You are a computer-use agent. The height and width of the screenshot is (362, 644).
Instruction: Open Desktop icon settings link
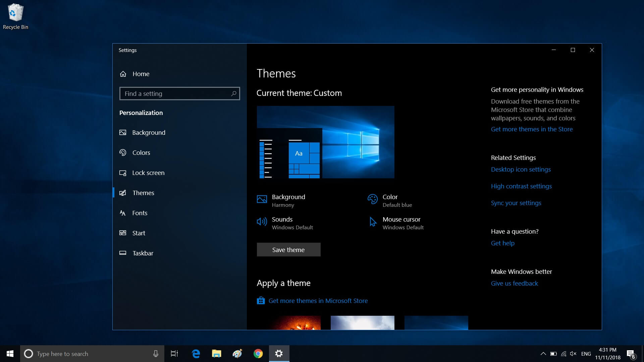point(521,169)
